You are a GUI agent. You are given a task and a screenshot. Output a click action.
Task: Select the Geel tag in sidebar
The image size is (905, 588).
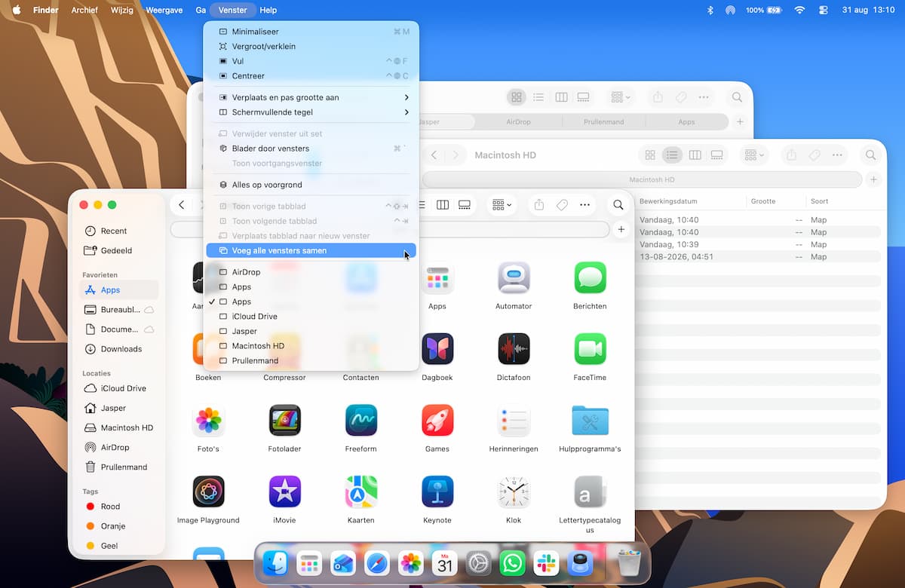[x=119, y=546]
